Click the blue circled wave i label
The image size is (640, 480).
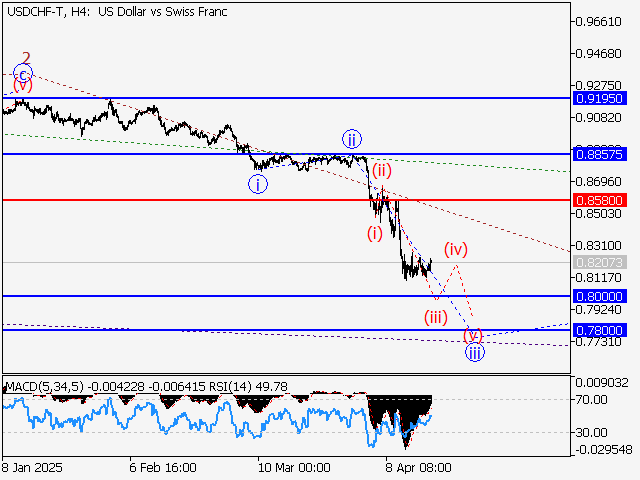[258, 184]
